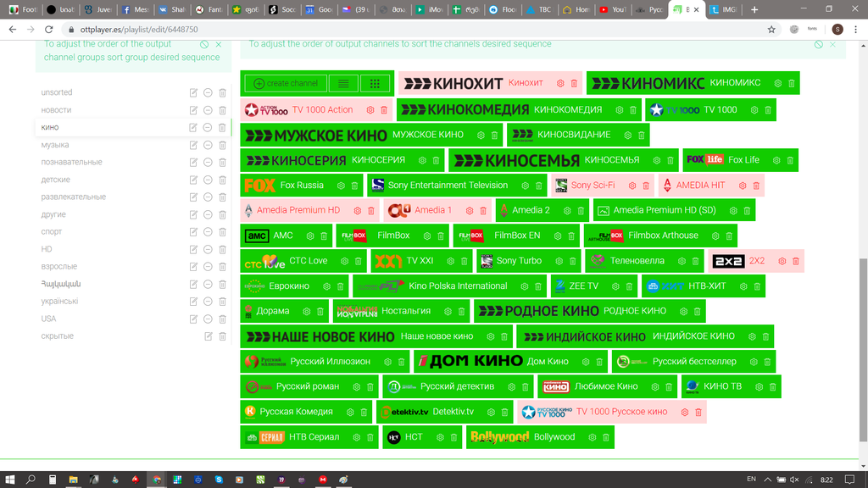Open settings for TV XXI channel
This screenshot has width=868, height=488.
click(x=451, y=261)
